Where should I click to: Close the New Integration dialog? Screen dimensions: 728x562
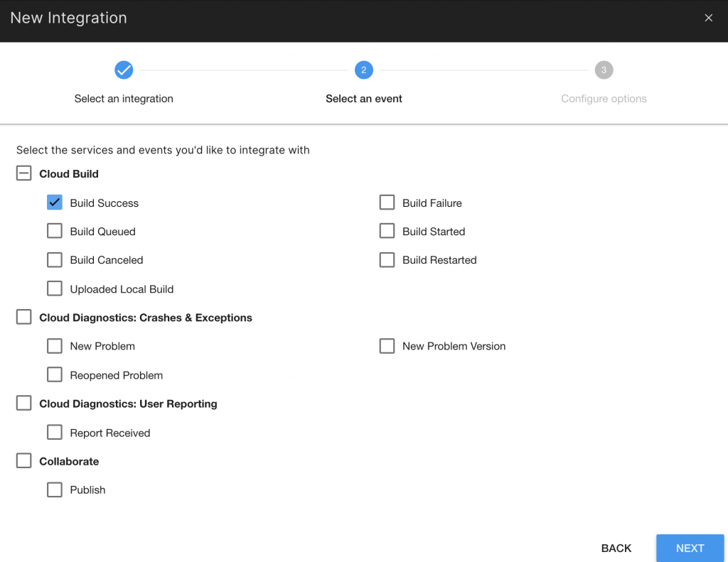click(x=708, y=18)
